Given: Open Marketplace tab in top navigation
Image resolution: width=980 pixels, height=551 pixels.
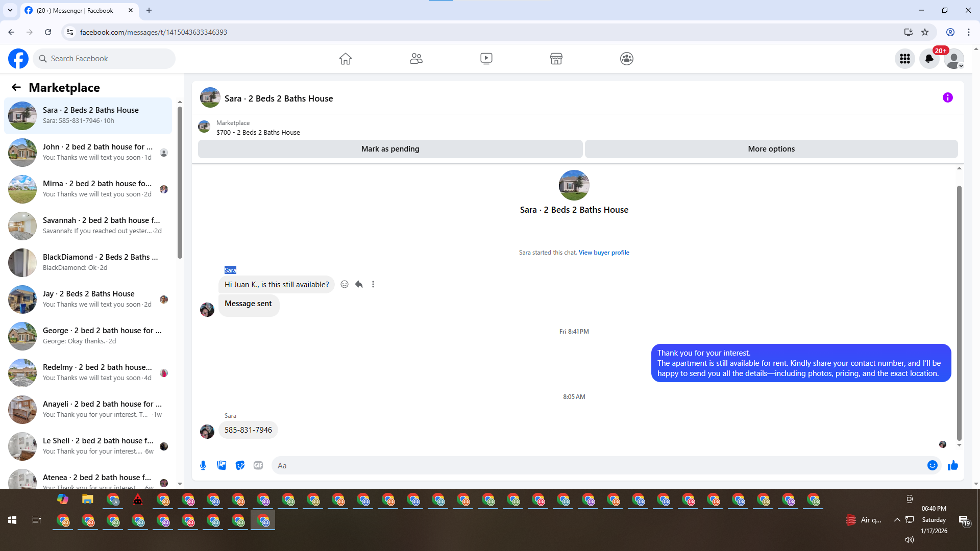Looking at the screenshot, I should 556,59.
